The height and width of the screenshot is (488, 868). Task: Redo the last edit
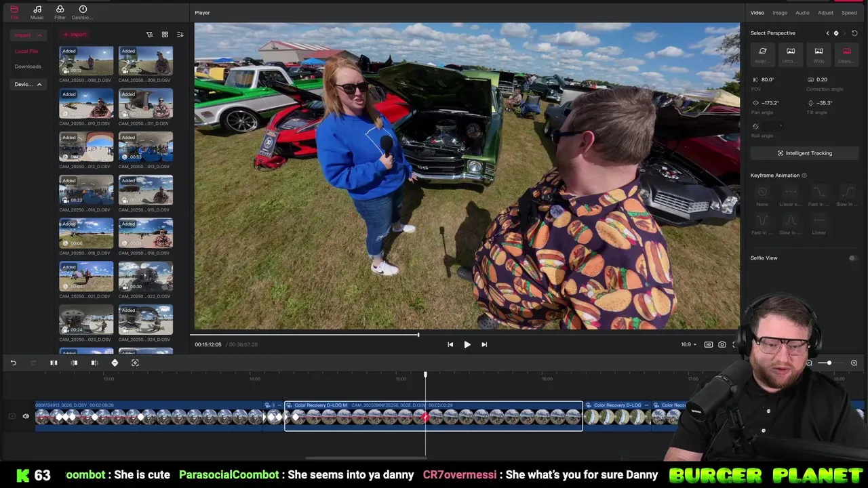coord(33,363)
